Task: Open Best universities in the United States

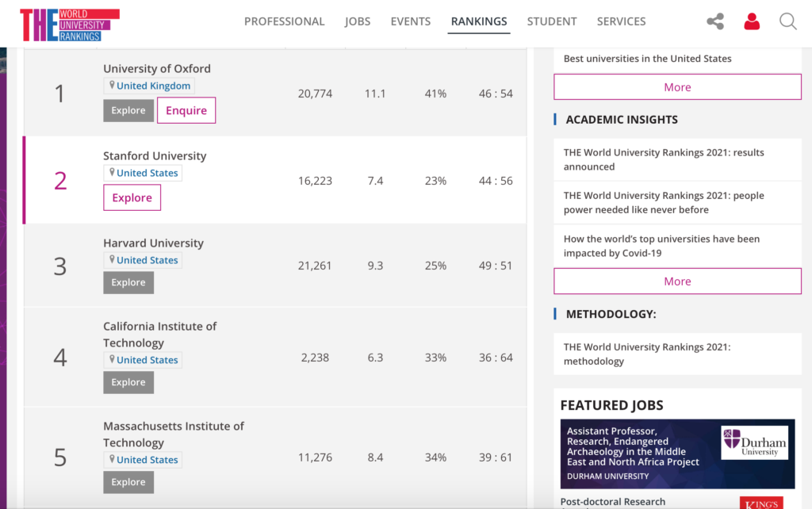Action: (647, 59)
